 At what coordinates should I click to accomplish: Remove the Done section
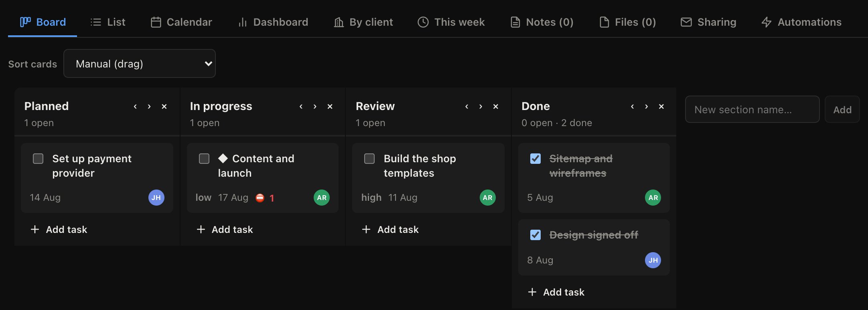661,106
